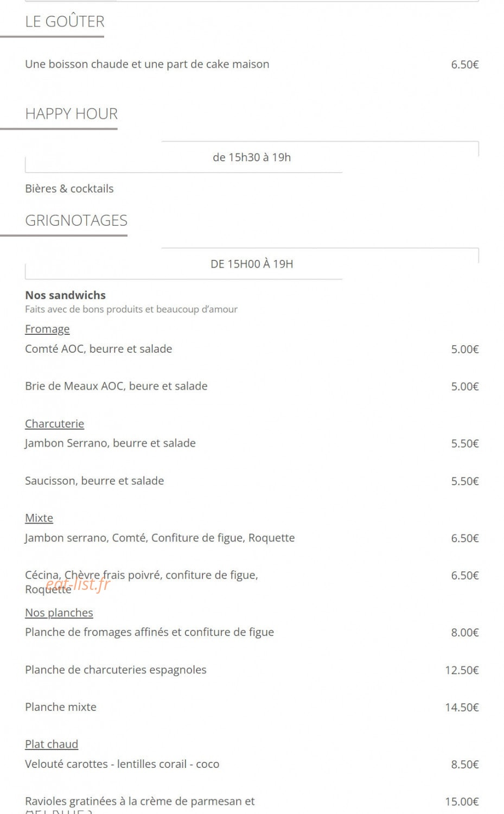Click the eat-list.fr watermark
This screenshot has width=504, height=814.
78,584
